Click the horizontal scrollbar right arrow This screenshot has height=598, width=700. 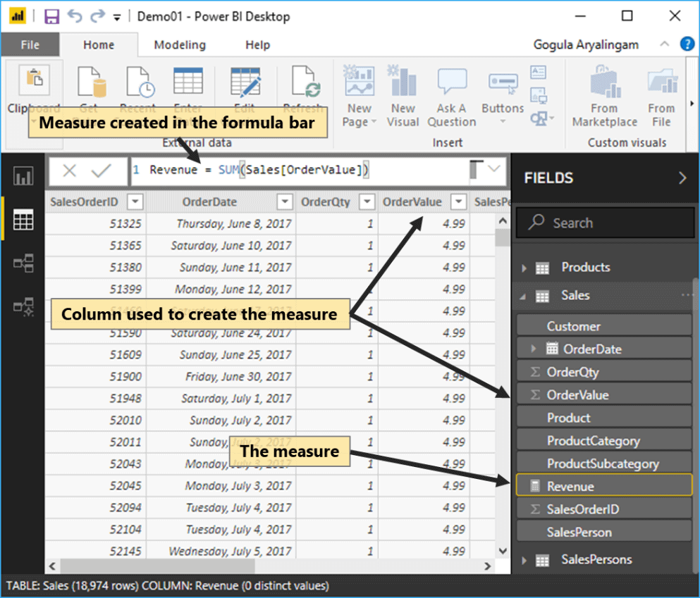[486, 566]
